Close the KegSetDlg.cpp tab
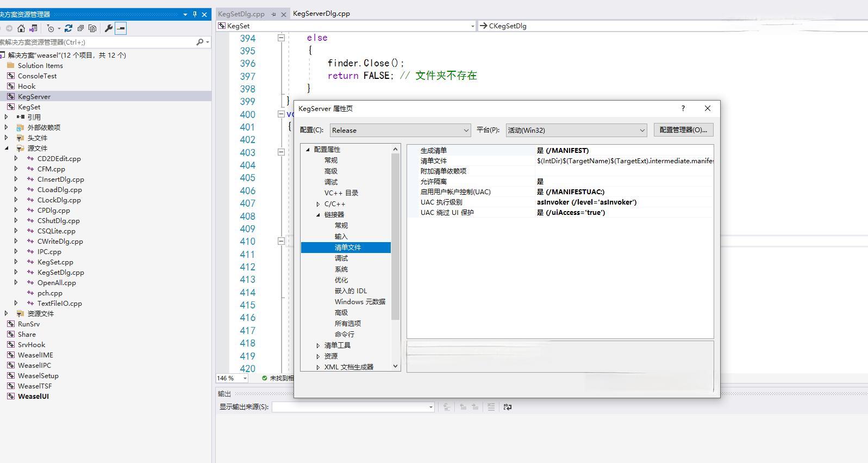 tap(283, 14)
